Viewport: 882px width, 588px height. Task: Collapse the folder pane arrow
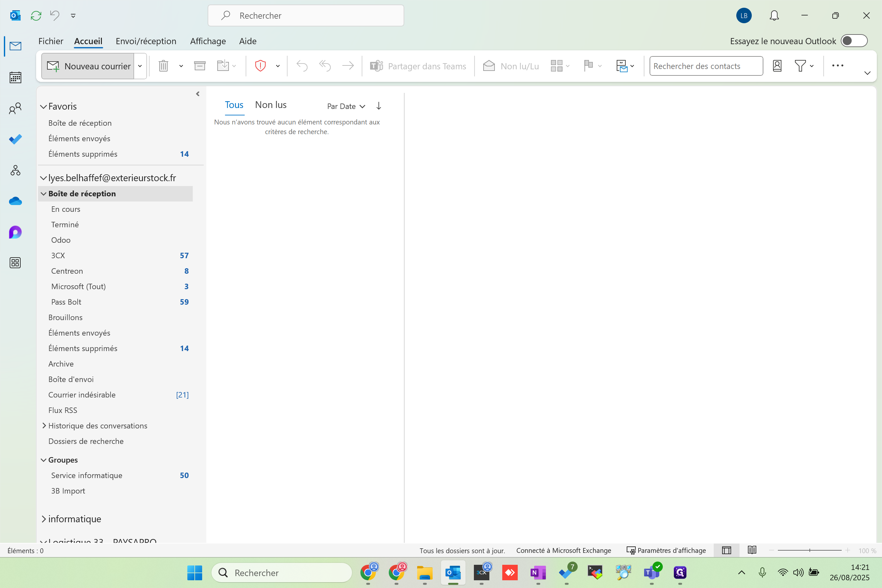point(198,94)
